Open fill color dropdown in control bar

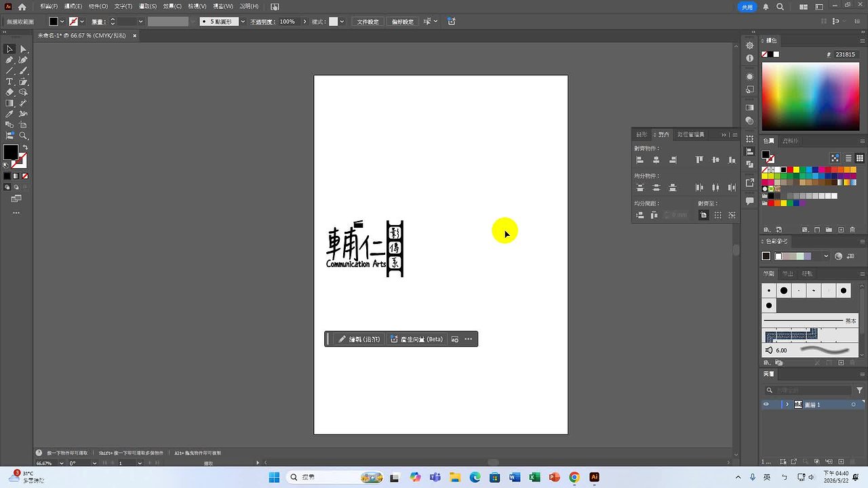point(62,22)
